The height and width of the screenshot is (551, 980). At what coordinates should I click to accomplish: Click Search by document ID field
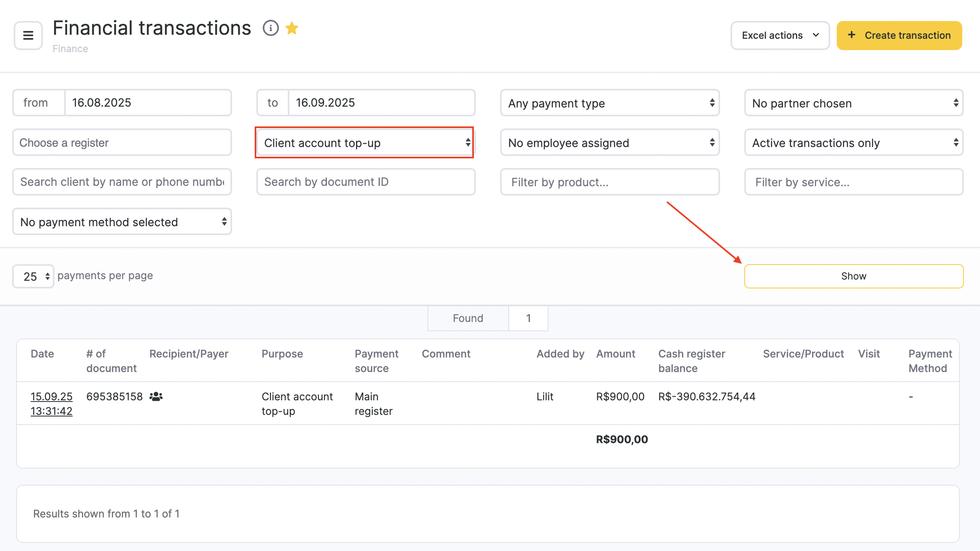366,182
